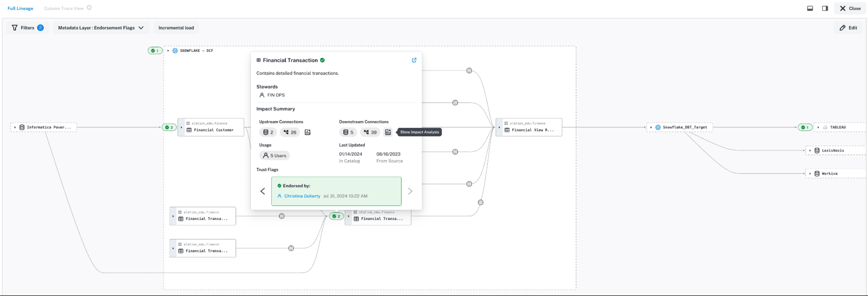
Task: Show the next trust flag
Action: (x=410, y=191)
